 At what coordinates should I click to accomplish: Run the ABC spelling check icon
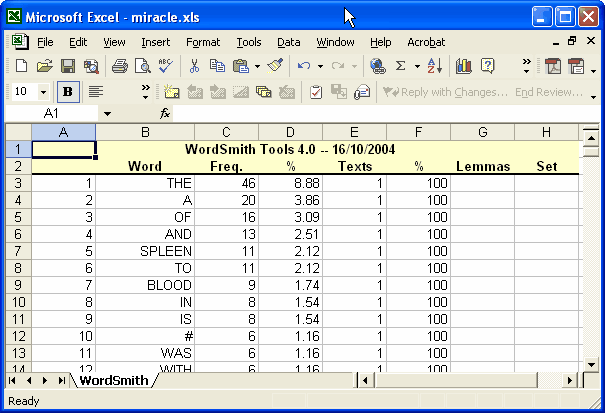coord(166,66)
